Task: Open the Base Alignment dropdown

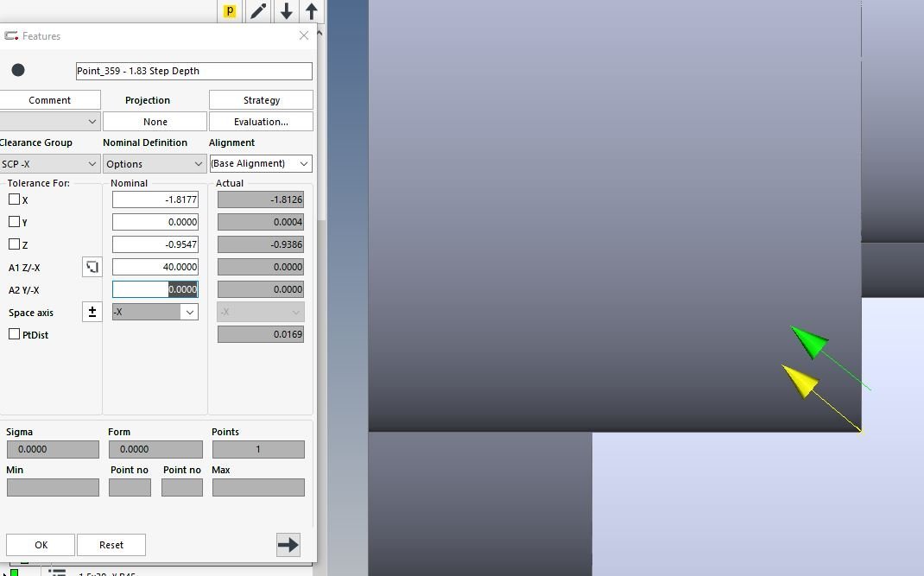Action: pyautogui.click(x=261, y=163)
